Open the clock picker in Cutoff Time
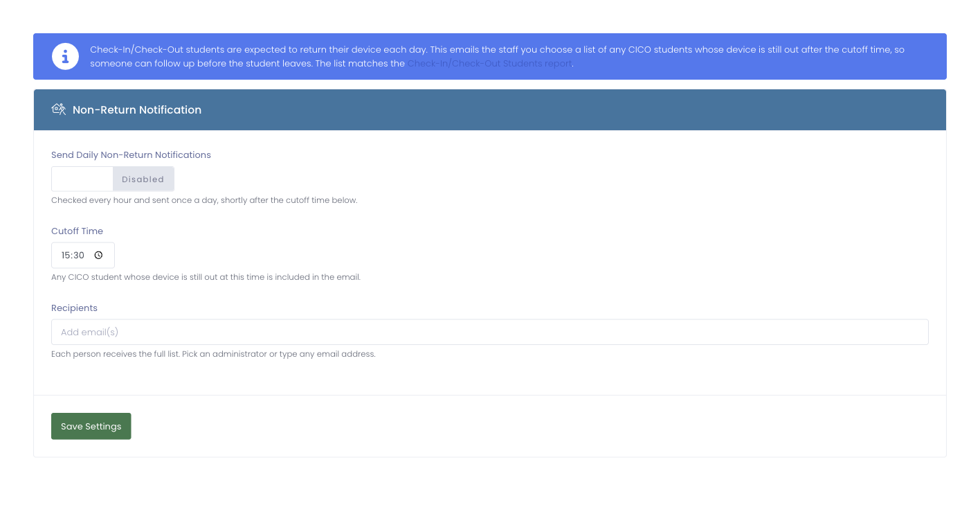 (x=98, y=255)
